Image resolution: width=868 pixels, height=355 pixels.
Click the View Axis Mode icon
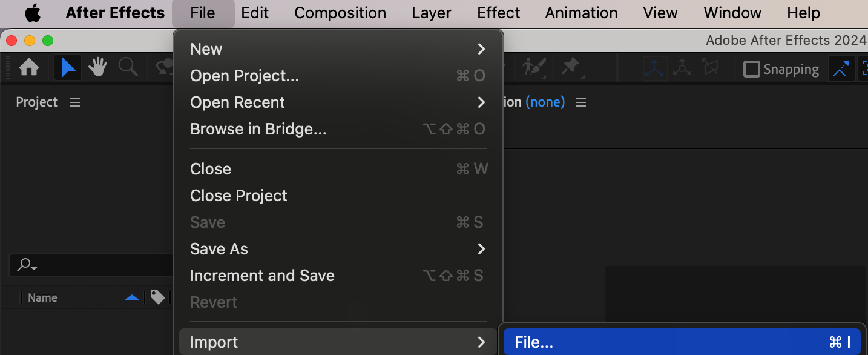click(710, 68)
